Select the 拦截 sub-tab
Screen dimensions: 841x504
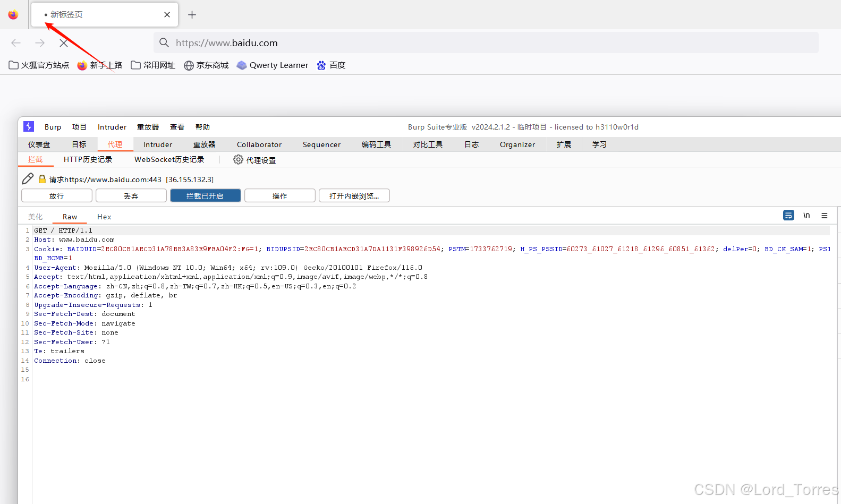pyautogui.click(x=36, y=159)
